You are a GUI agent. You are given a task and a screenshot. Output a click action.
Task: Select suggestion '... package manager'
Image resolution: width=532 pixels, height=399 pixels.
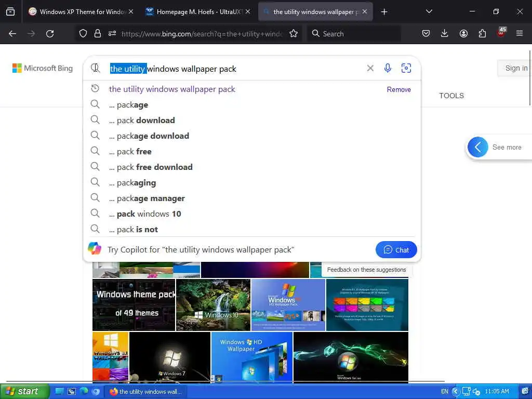252,198
